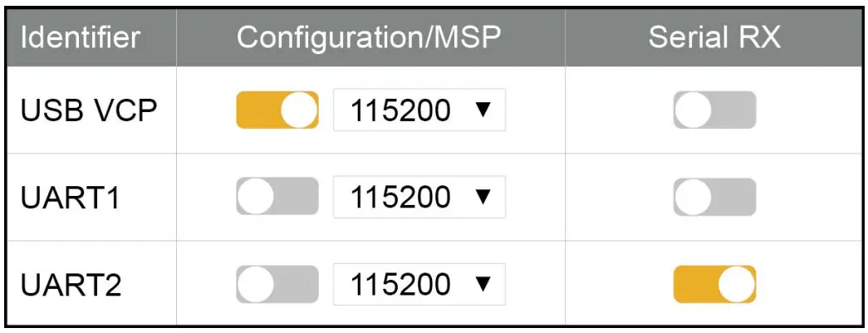
Task: Open the UART2 baud rate dropdown
Action: tap(419, 286)
